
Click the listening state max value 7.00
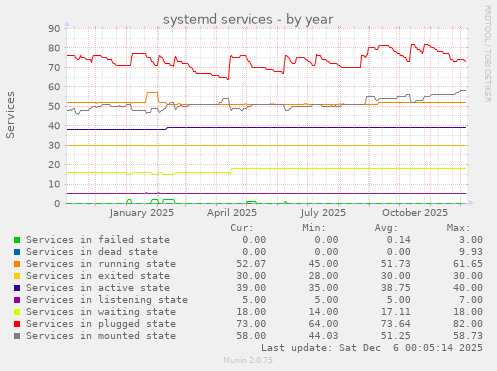pyautogui.click(x=471, y=300)
